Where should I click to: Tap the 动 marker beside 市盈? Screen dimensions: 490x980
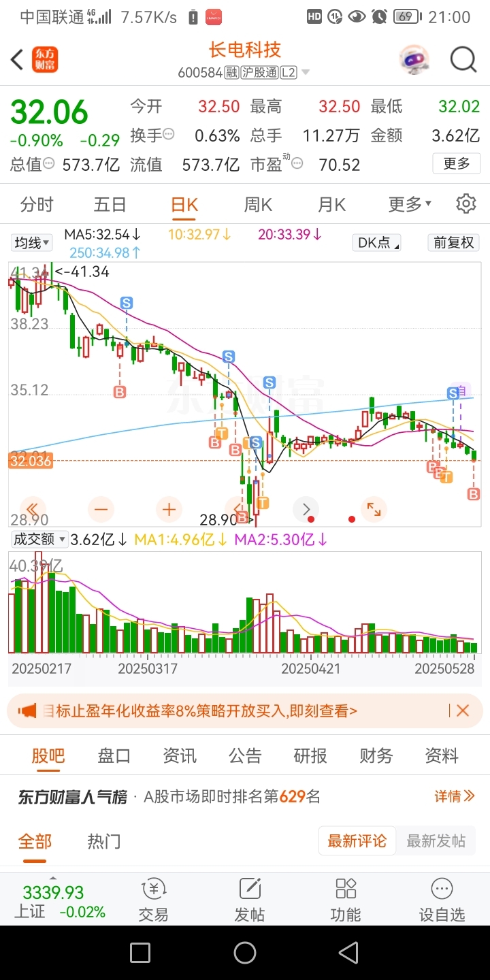click(x=287, y=158)
